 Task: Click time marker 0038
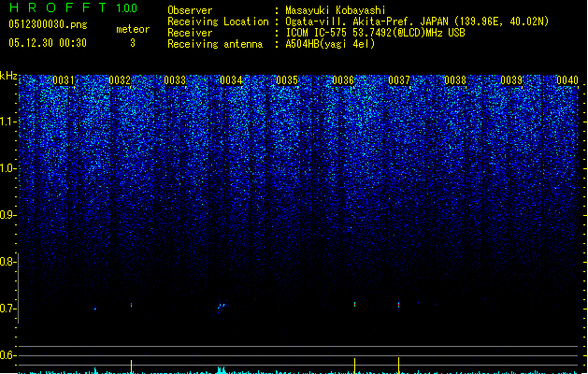tap(455, 80)
